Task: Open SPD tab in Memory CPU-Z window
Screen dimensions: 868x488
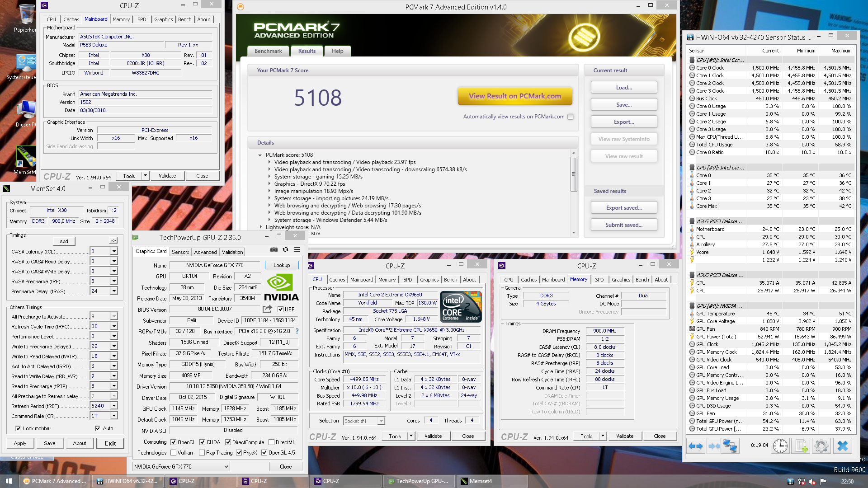Action: pos(599,280)
